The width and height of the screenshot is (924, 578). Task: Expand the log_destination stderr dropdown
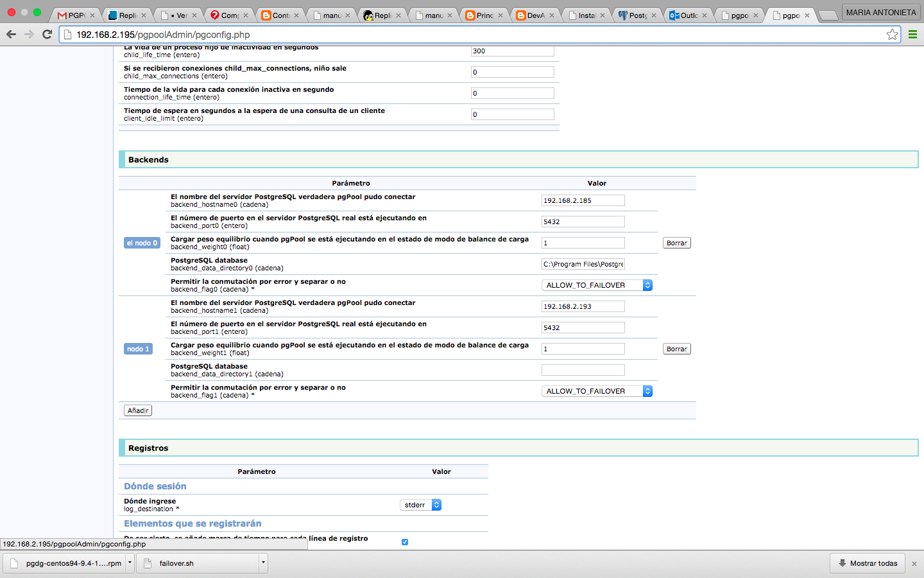[421, 505]
